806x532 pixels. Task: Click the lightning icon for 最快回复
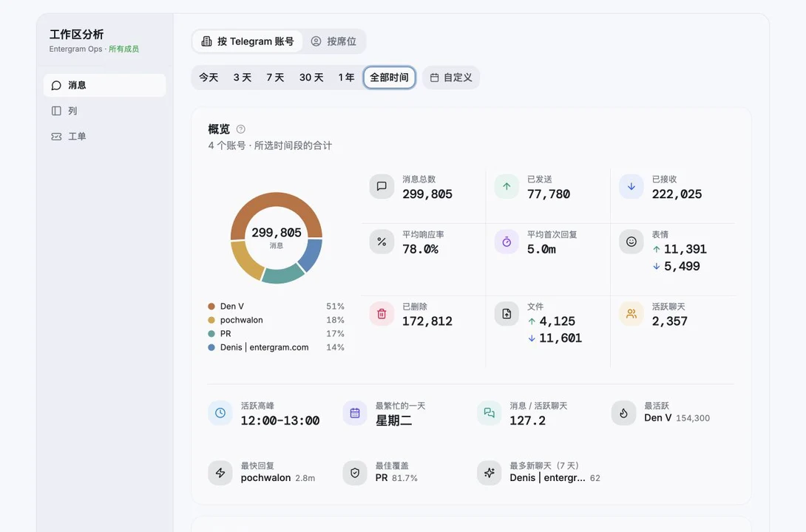pos(220,473)
